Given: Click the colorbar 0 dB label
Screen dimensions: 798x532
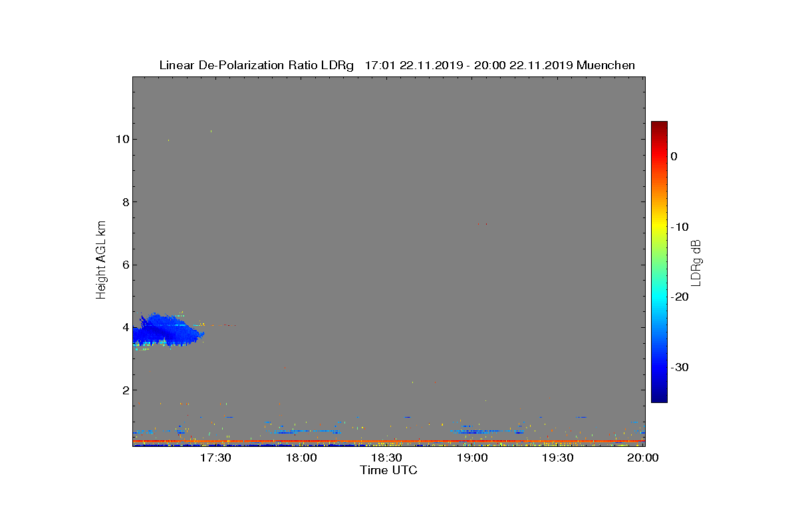Looking at the screenshot, I should click(x=674, y=156).
